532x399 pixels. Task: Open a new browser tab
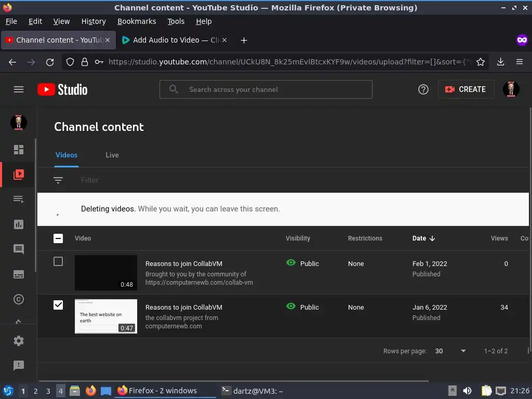click(x=244, y=41)
